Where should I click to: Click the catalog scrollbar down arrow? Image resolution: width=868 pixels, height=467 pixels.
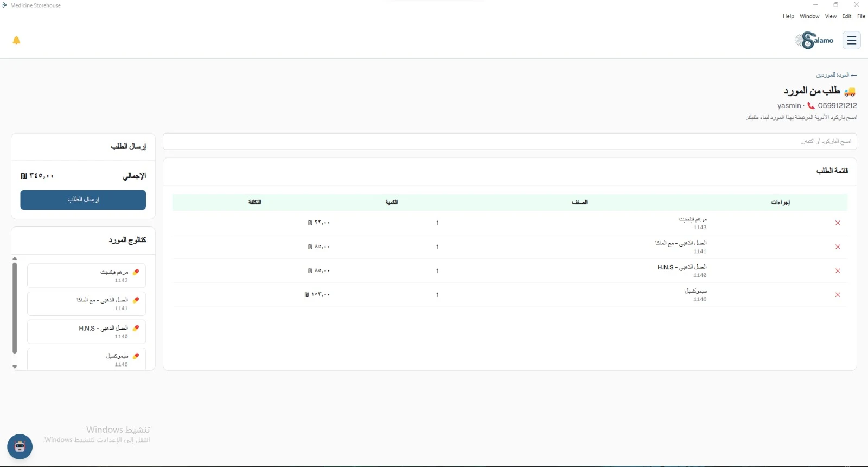[15, 367]
